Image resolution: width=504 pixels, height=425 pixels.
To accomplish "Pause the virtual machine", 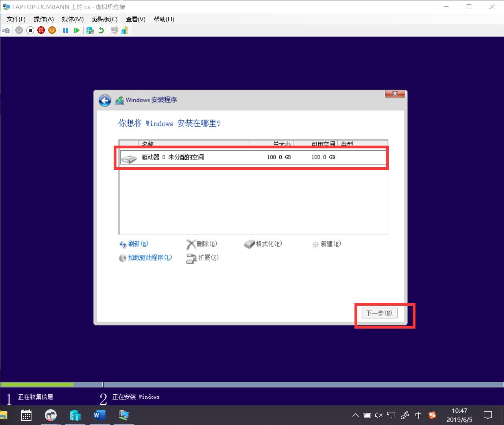I will (x=66, y=30).
